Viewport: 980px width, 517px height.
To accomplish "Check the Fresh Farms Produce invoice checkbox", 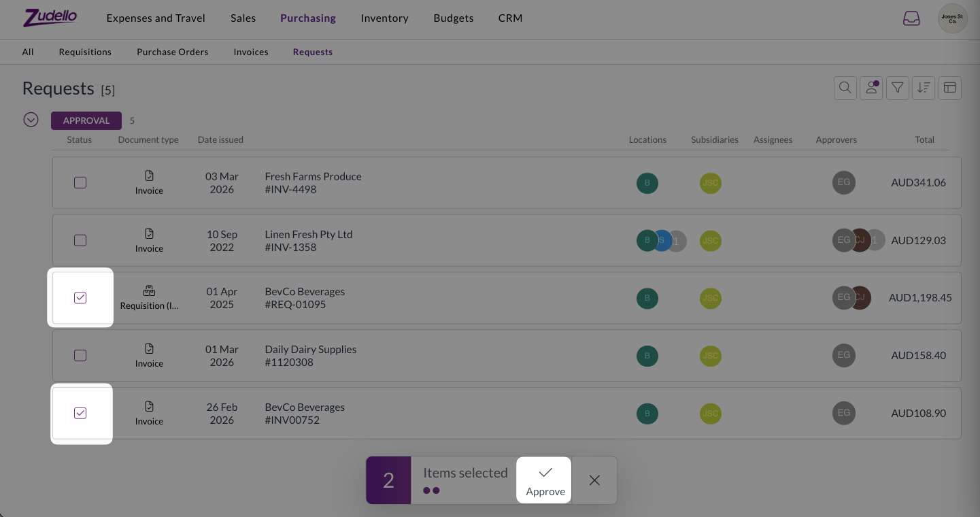I will click(x=80, y=182).
